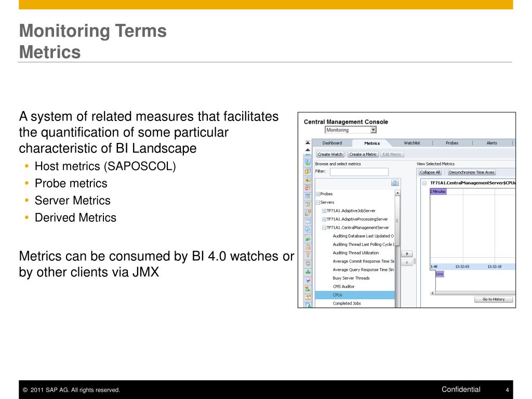This screenshot has height=399, width=532.
Task: Click the multicolor sparkle sidebar icon
Action: coord(308,263)
